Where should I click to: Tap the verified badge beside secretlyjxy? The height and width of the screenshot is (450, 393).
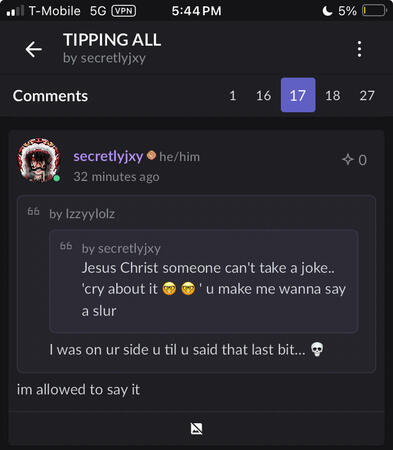coord(151,155)
